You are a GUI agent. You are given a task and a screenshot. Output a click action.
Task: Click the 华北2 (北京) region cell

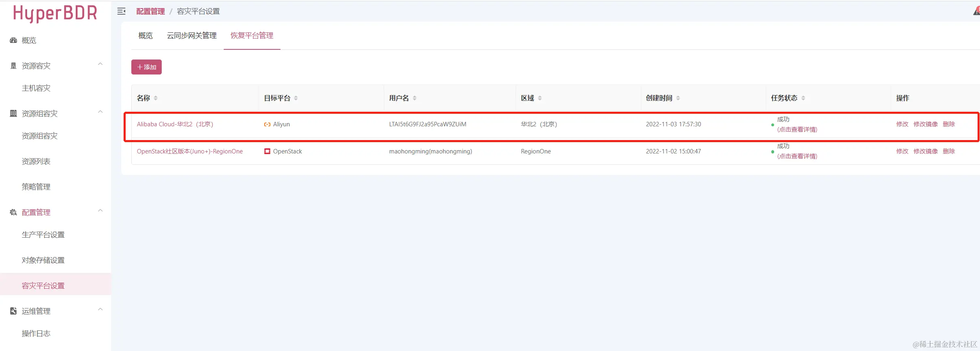539,124
